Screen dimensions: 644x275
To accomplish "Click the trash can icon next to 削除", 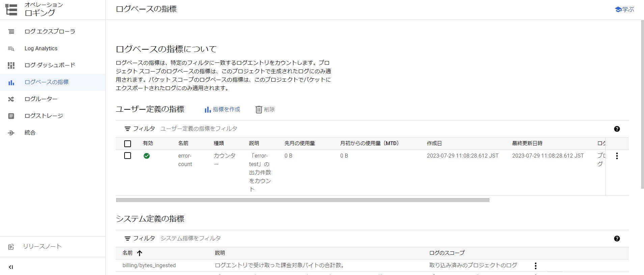I will point(259,109).
